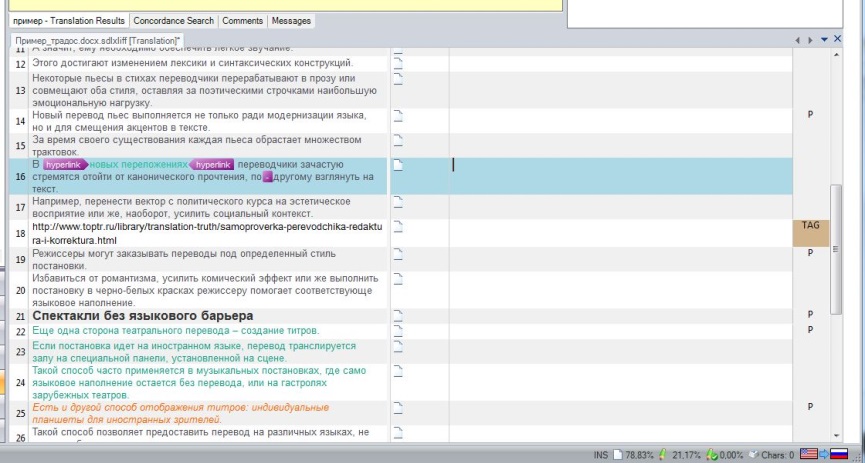Switch to the Concordance Search tab

[x=173, y=20]
